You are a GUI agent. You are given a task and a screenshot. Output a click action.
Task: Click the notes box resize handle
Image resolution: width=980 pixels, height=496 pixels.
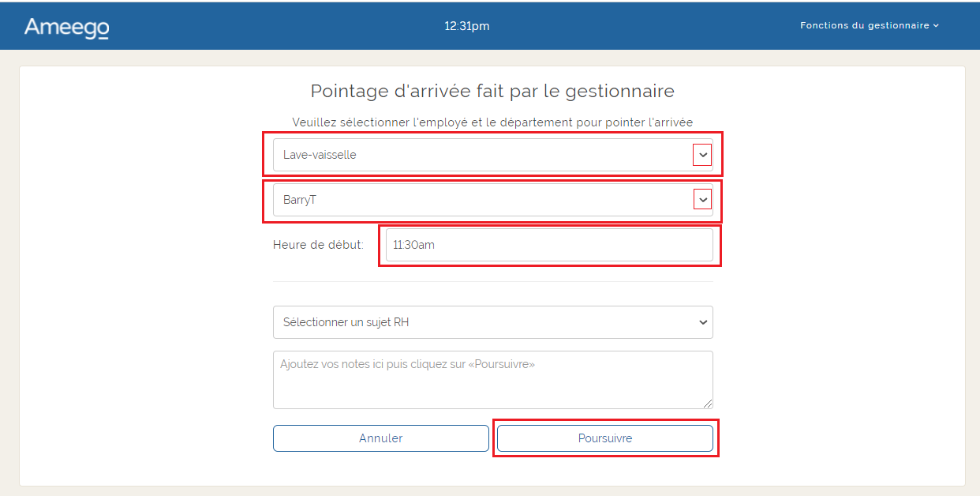click(x=708, y=404)
